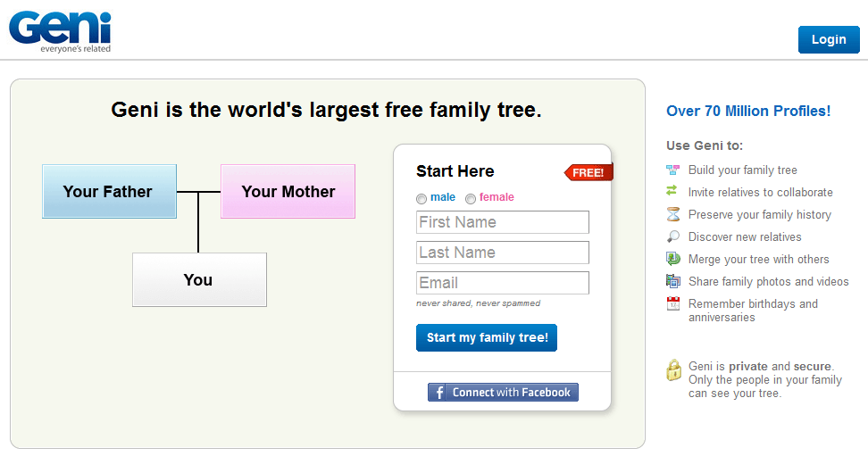Click the calendar birthdays icon
The height and width of the screenshot is (456, 868).
click(x=673, y=303)
